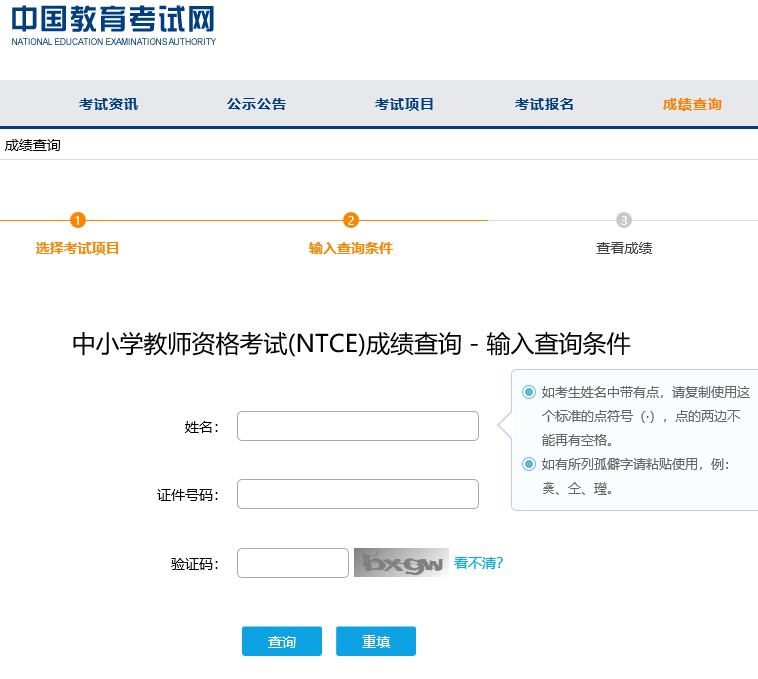Go to 考试项目 navigation tab
This screenshot has width=758, height=679.
click(404, 104)
